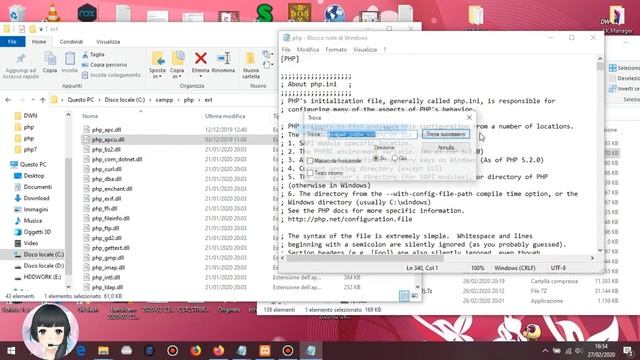
Task: Select the Giù direction radio button
Action: 395,158
